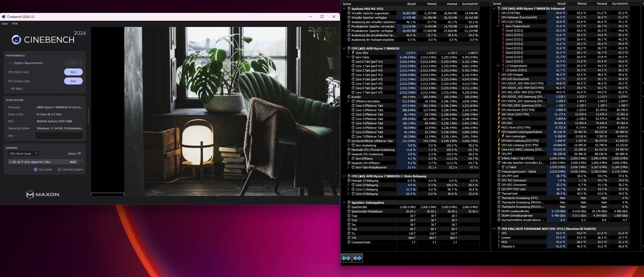644x277 pixels.
Task: Click the thermometer icon beside CPU IOD Hotspot
Action: pos(499,75)
